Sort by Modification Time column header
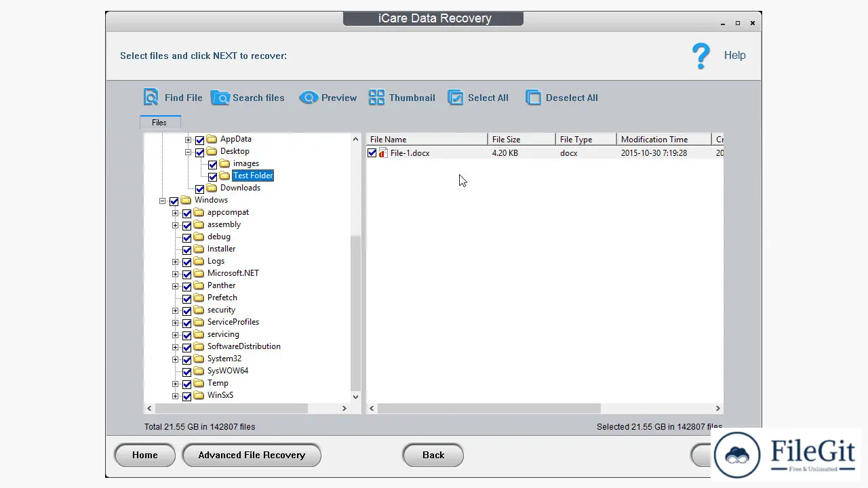Image resolution: width=868 pixels, height=488 pixels. click(x=664, y=140)
